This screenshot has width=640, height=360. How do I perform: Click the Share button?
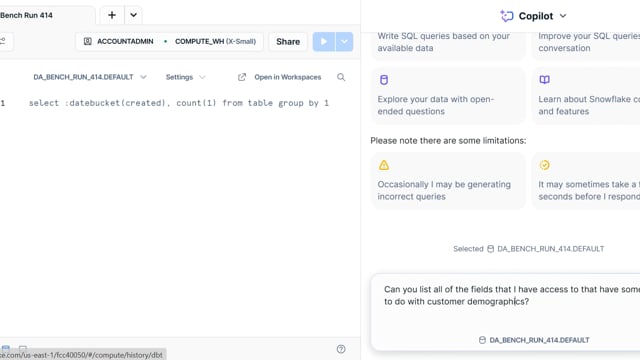tap(288, 42)
